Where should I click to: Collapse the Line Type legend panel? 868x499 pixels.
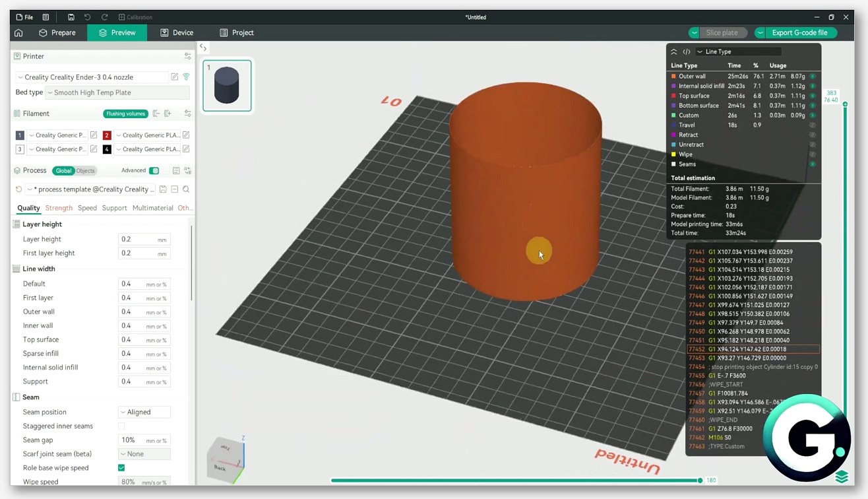tap(673, 51)
